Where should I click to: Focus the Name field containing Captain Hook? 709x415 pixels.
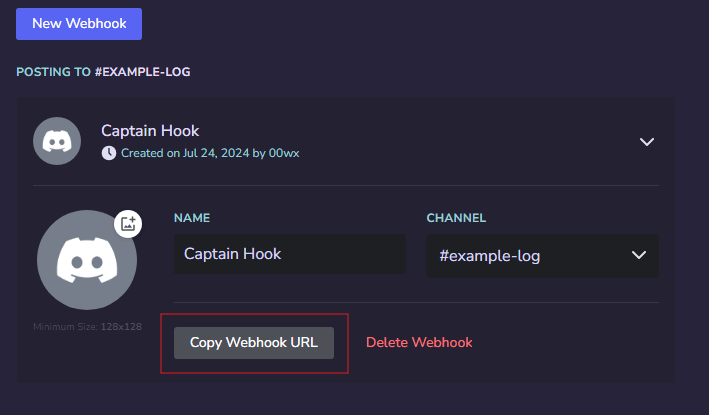pyautogui.click(x=290, y=254)
